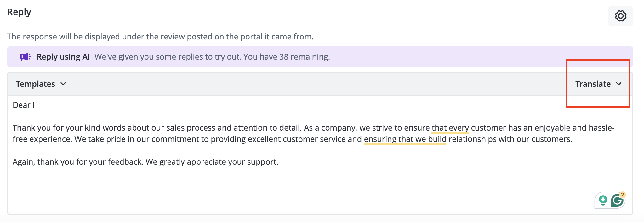Open the Grammarly G icon
This screenshot has width=644, height=222.
pos(617,201)
